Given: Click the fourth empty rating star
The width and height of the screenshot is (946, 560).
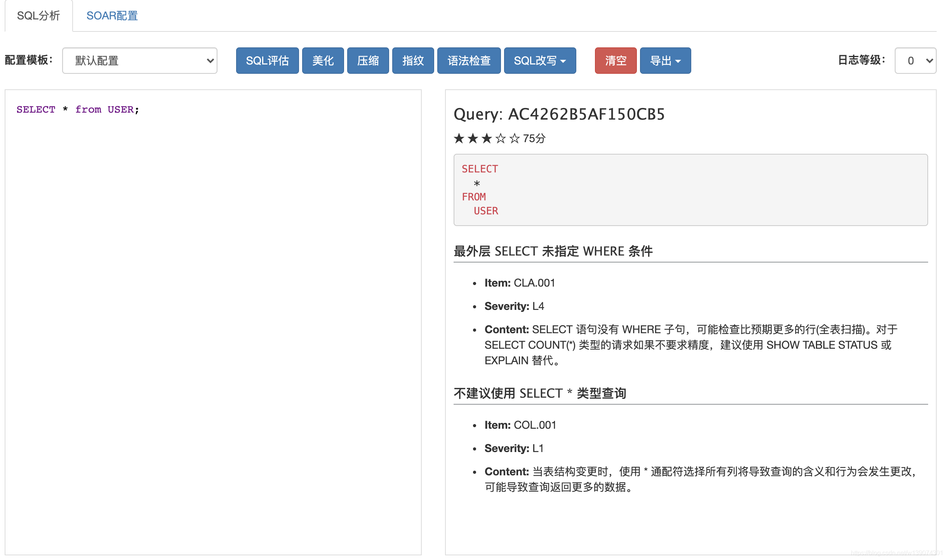Looking at the screenshot, I should 501,138.
